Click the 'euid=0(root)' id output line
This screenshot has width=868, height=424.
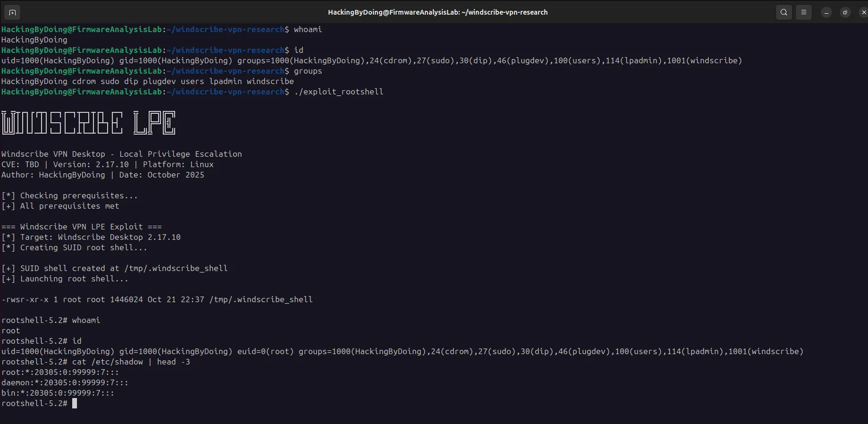402,351
